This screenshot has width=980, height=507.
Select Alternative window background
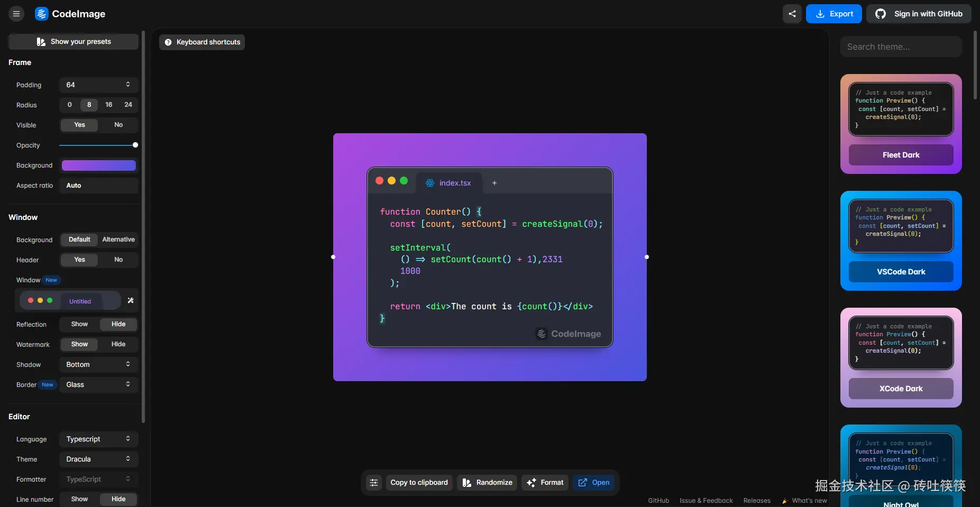click(118, 239)
